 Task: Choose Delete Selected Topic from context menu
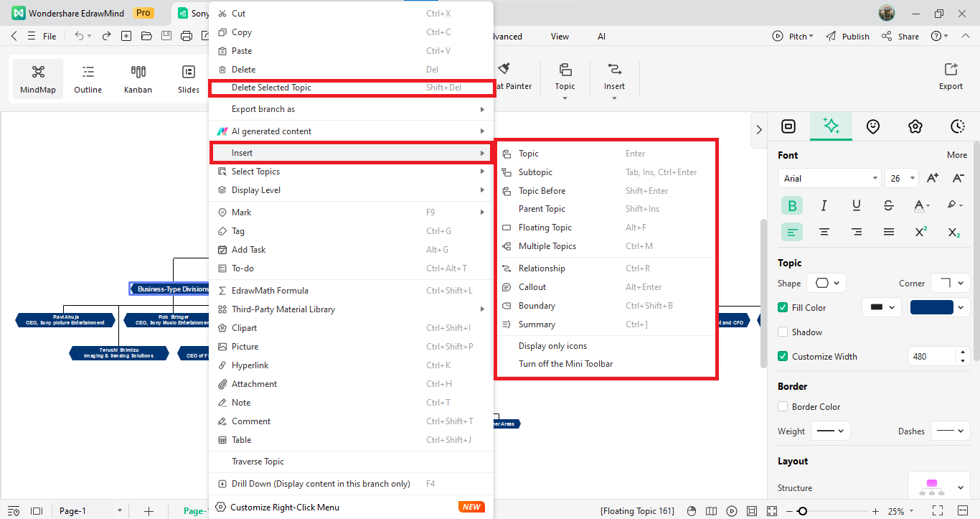point(352,88)
